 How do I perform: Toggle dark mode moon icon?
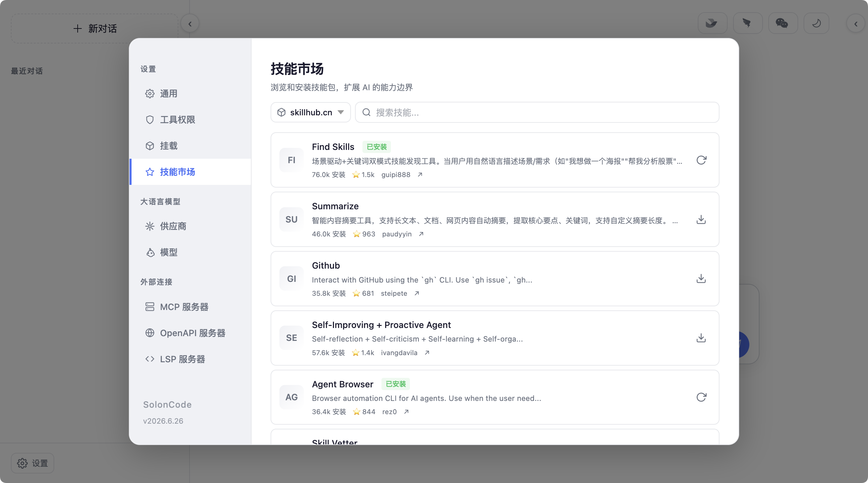816,23
